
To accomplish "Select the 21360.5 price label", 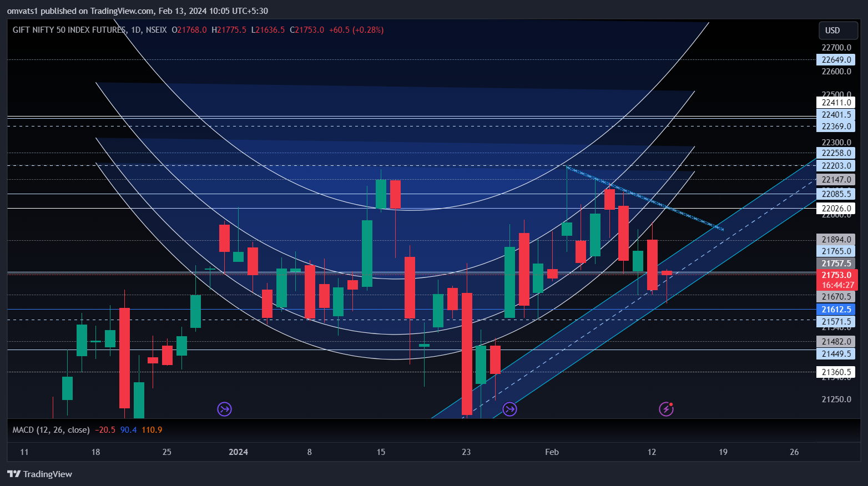I will point(836,372).
